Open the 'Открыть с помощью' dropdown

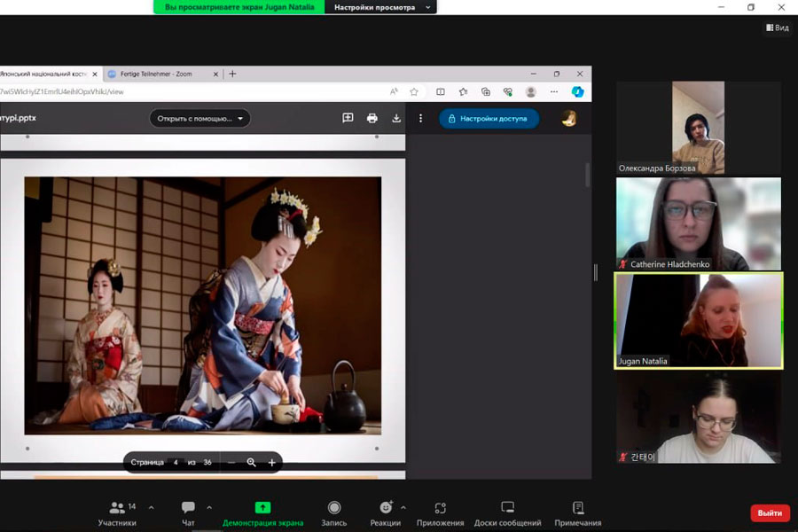[199, 118]
